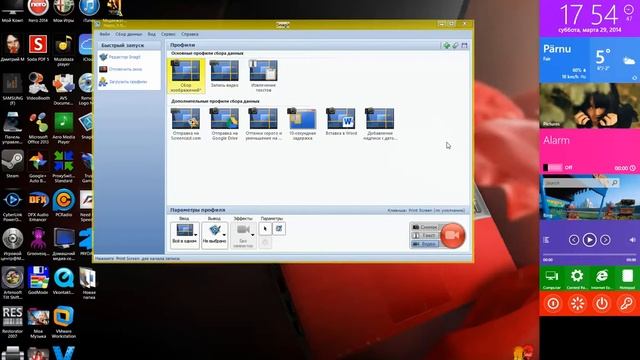Select the text extraction profile icon

click(263, 70)
